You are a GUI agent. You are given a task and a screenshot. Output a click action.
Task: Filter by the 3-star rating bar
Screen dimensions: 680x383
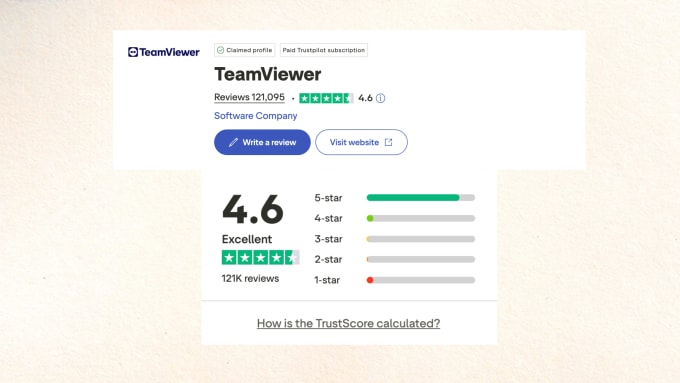pos(421,239)
